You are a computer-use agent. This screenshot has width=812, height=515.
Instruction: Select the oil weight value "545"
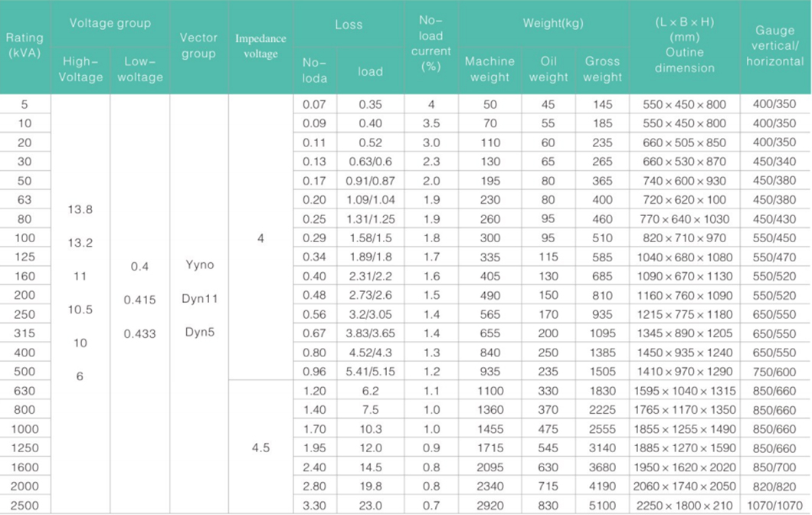[x=548, y=448]
